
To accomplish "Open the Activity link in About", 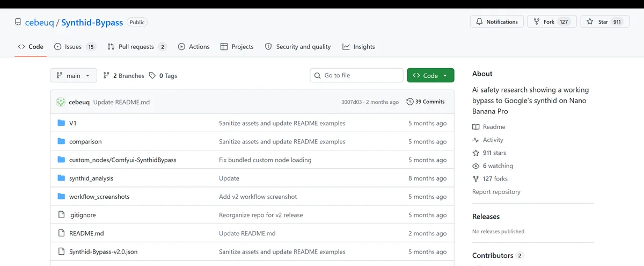I will (x=488, y=140).
